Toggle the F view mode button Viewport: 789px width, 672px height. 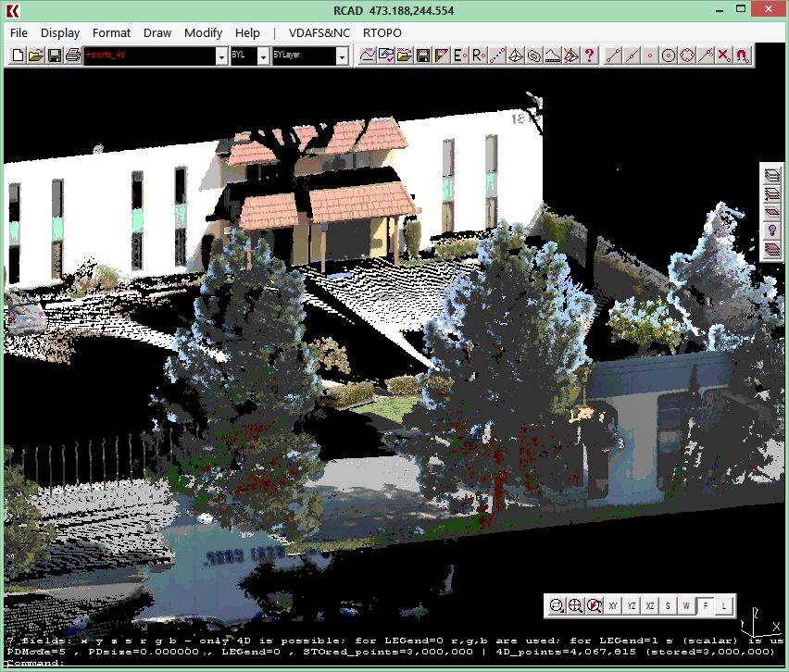706,605
